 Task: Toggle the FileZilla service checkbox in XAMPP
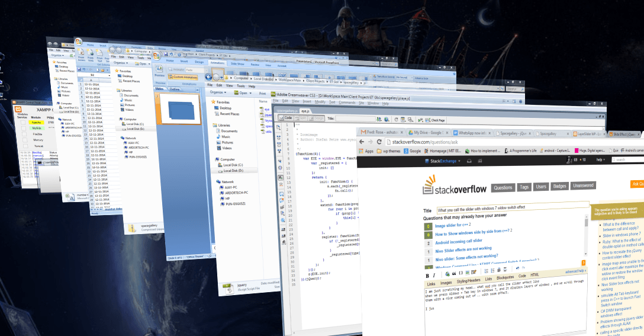click(24, 134)
